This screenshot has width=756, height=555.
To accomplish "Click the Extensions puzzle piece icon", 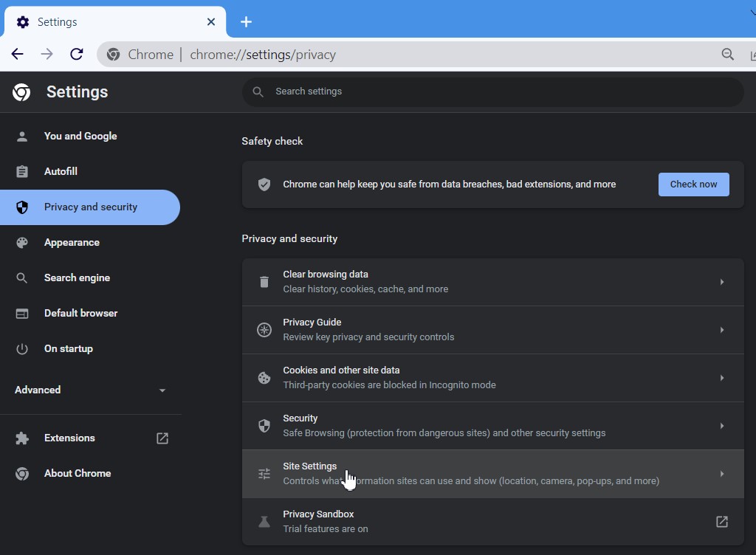I will 22,438.
